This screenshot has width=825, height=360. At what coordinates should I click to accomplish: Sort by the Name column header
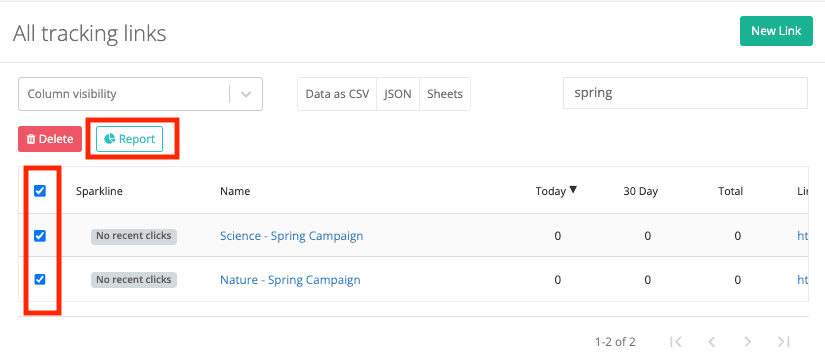235,191
